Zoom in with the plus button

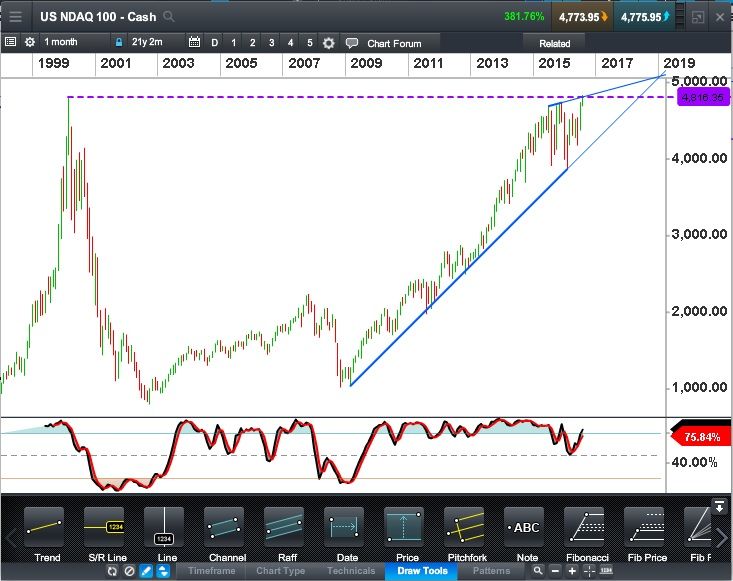coord(572,571)
